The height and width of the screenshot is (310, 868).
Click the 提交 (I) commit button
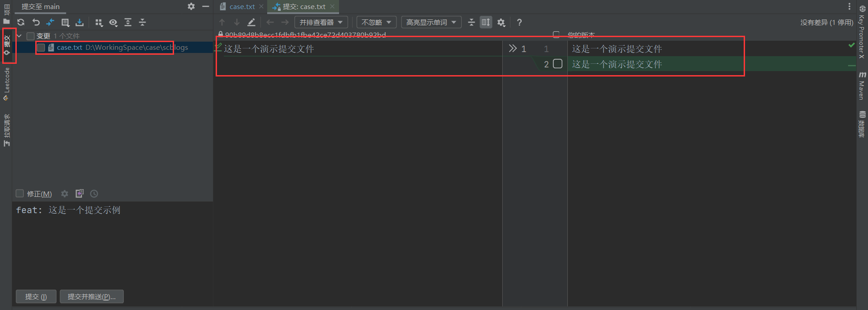tap(36, 296)
